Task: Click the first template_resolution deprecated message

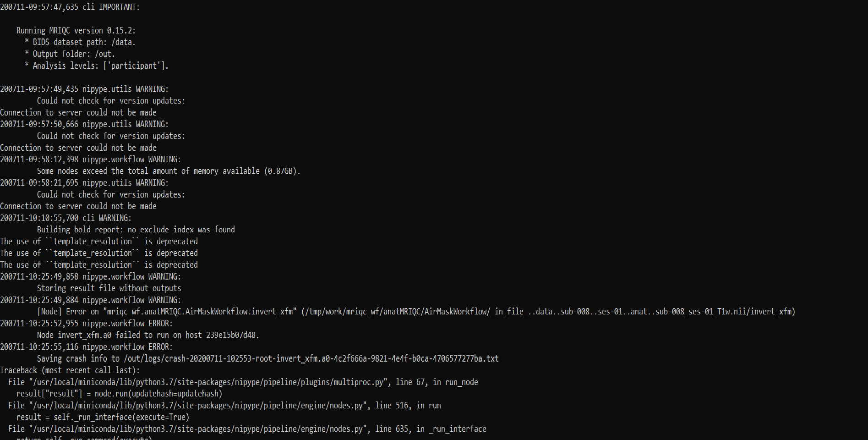Action: pos(99,242)
